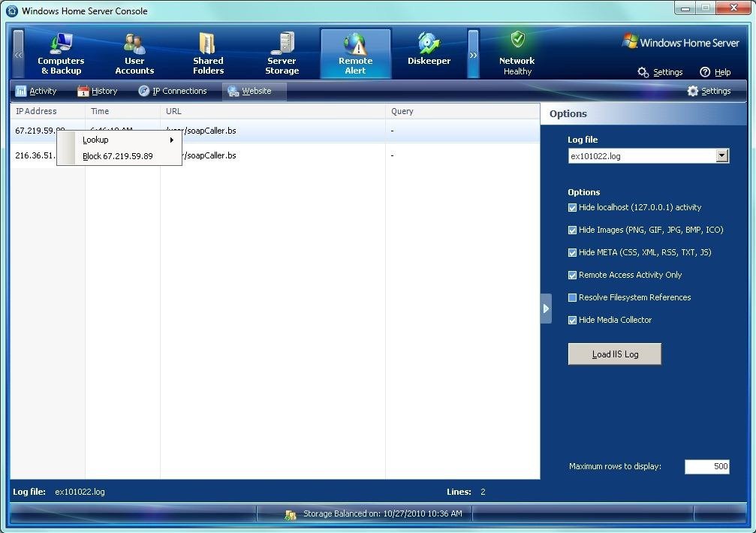This screenshot has height=533, width=756.
Task: Show more tabs with the right double-chevron
Action: coord(474,54)
